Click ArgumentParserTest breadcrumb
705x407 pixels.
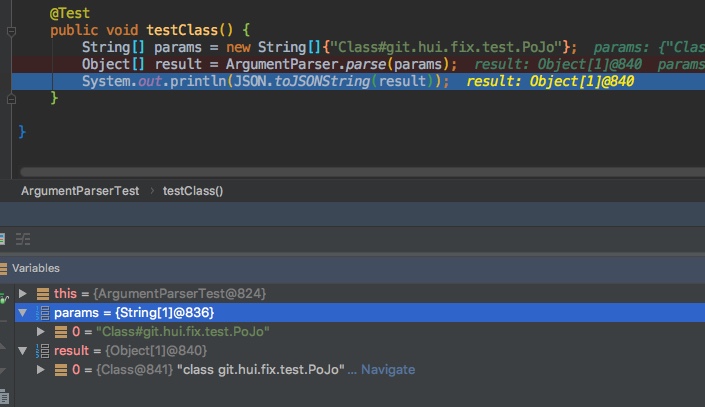coord(80,191)
